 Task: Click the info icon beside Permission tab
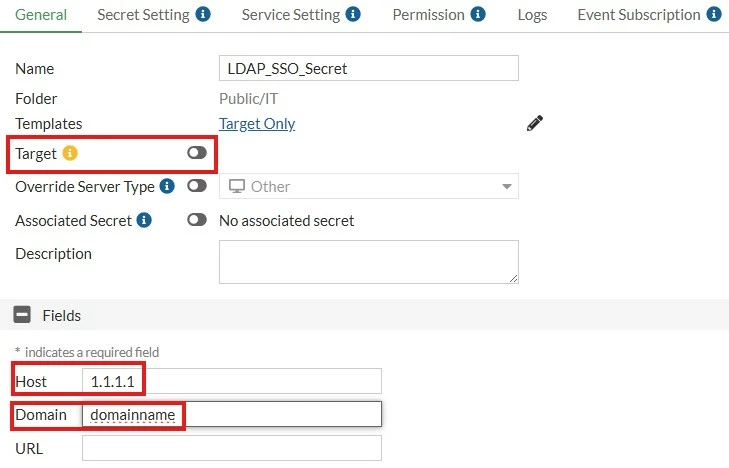pos(478,14)
